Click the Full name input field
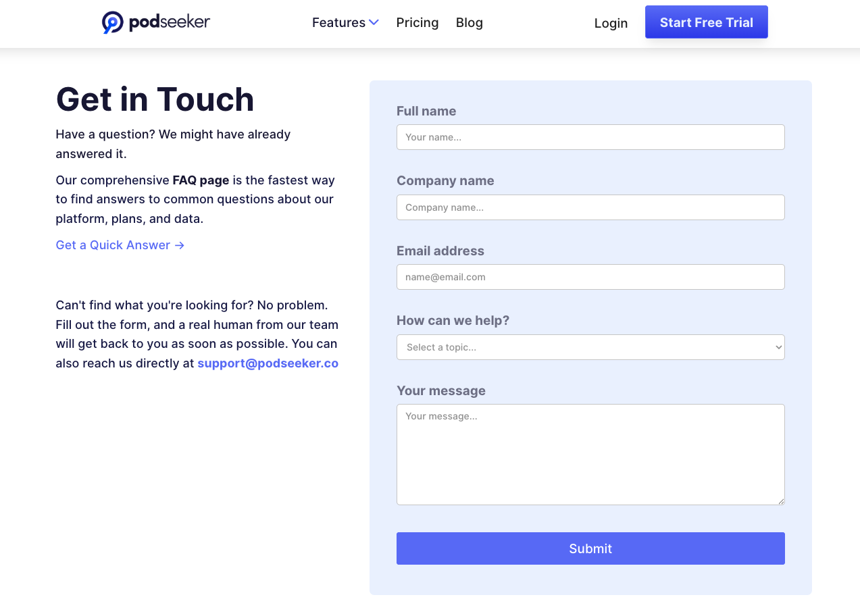Image resolution: width=860 pixels, height=616 pixels. 590,137
